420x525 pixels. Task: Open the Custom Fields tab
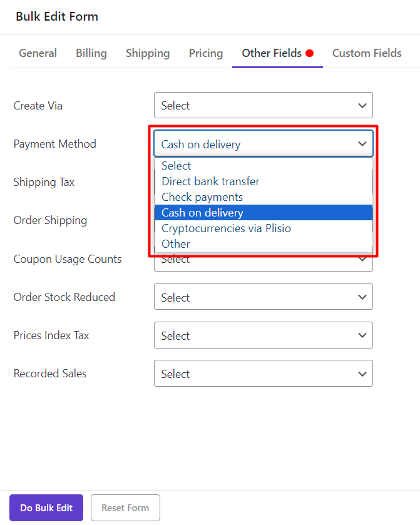click(x=367, y=53)
